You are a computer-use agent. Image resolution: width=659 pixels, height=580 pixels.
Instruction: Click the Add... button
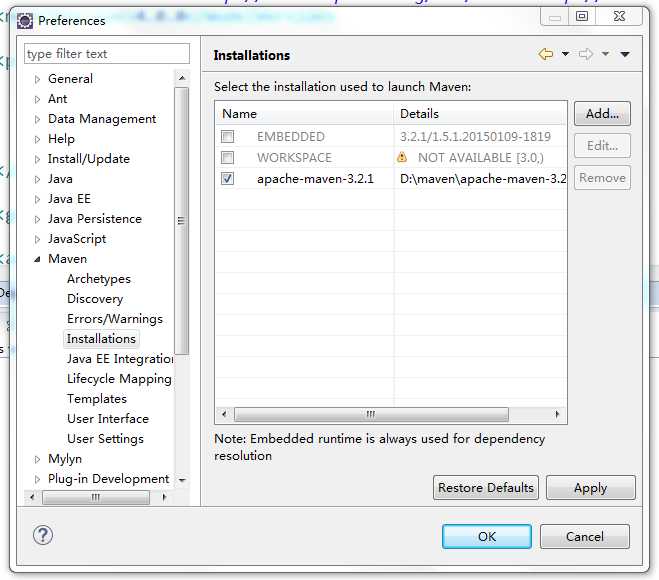click(602, 113)
